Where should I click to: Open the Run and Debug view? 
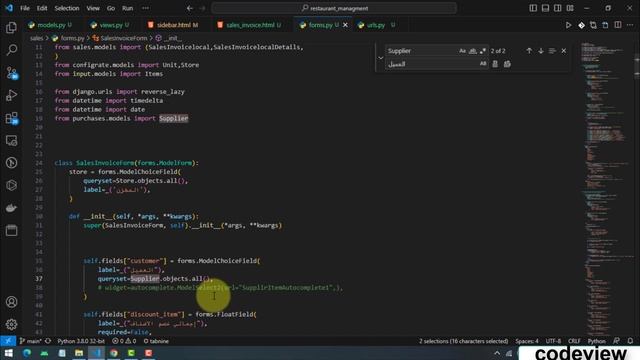(11, 96)
